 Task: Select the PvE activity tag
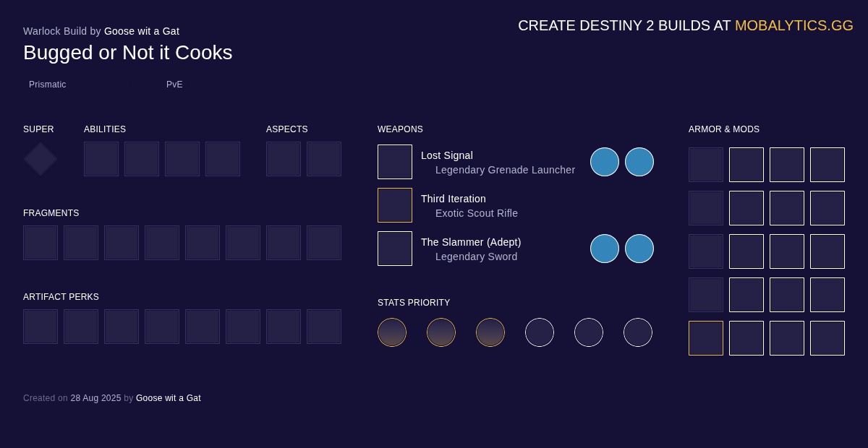point(174,85)
